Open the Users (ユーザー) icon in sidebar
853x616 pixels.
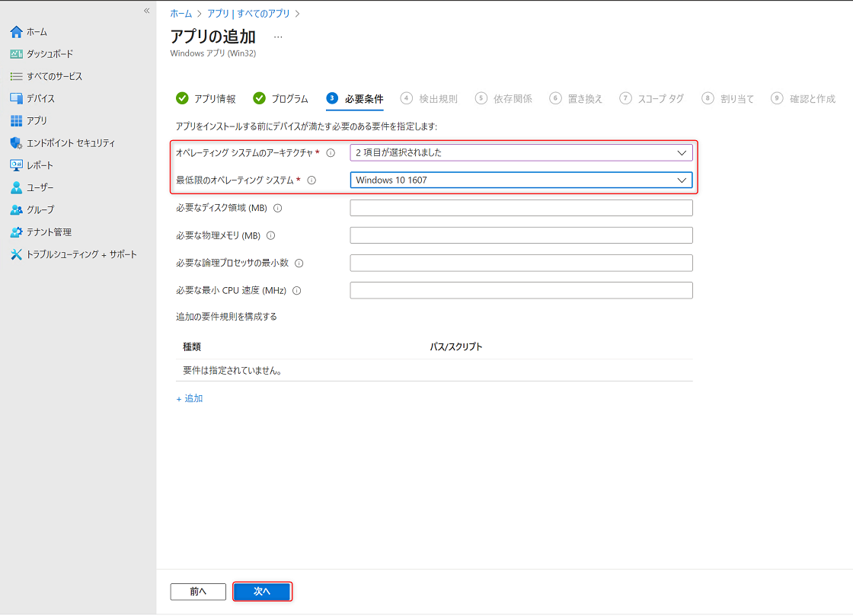coord(16,187)
